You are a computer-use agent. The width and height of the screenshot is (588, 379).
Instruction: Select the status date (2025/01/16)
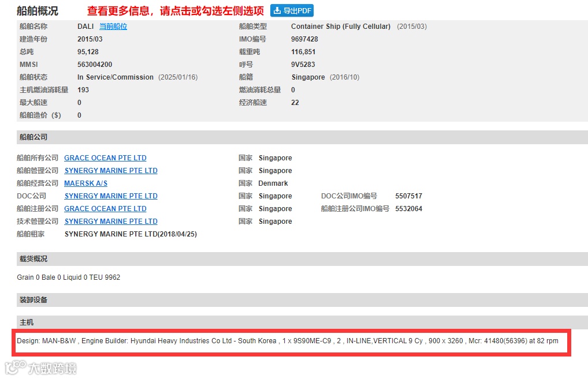click(x=178, y=77)
